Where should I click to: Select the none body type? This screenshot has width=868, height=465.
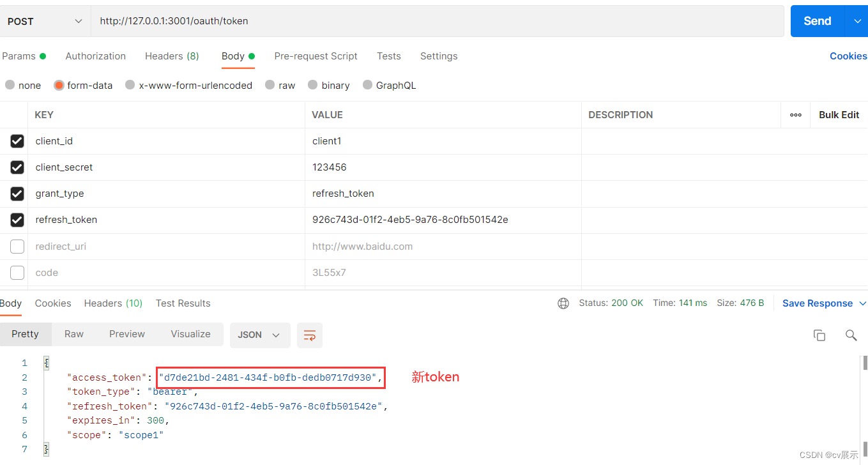(10, 85)
